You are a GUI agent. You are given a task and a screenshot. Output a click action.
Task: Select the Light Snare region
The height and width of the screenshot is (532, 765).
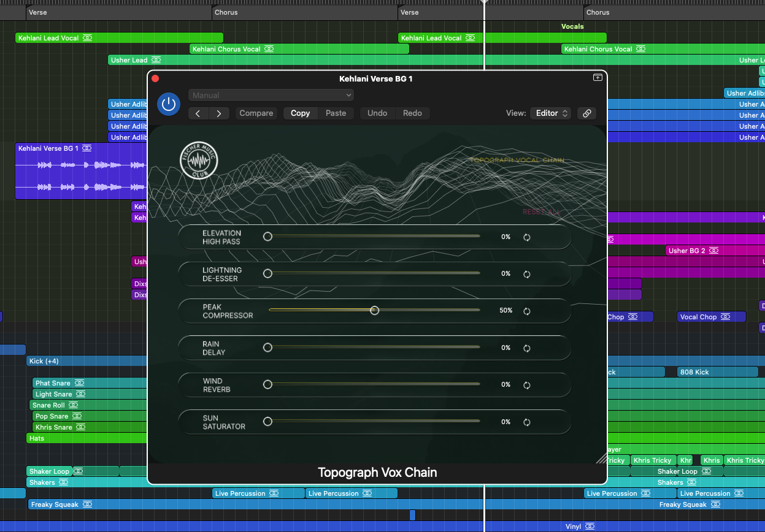coord(90,394)
